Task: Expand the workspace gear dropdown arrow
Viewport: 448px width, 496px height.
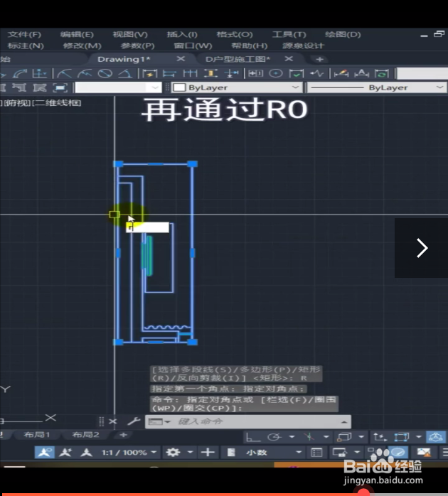Action: pos(191,453)
